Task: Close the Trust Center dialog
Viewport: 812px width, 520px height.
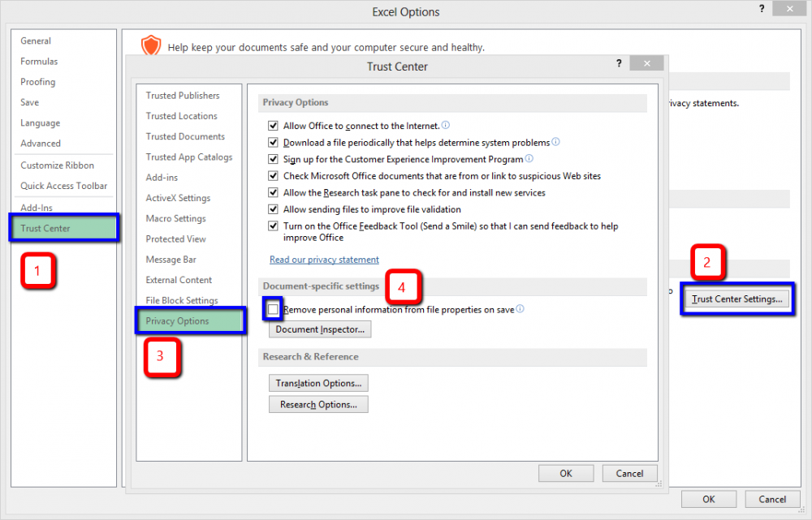Action: point(647,63)
